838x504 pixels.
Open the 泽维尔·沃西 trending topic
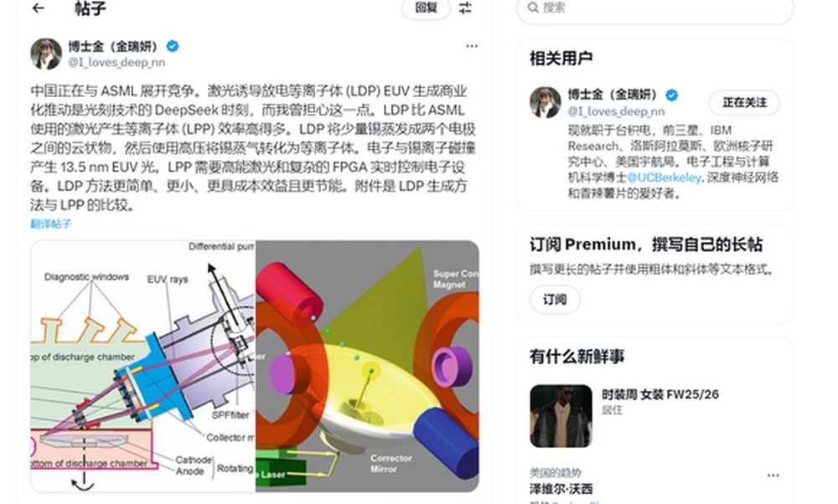561,489
